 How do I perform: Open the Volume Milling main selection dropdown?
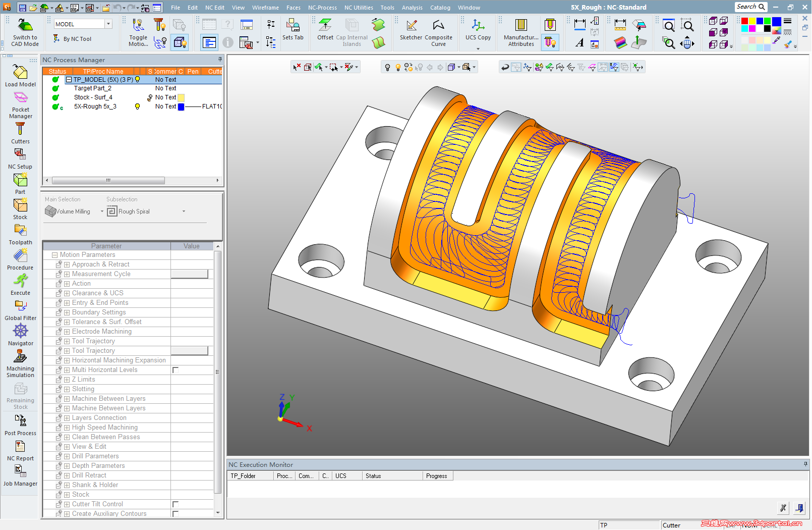[102, 211]
